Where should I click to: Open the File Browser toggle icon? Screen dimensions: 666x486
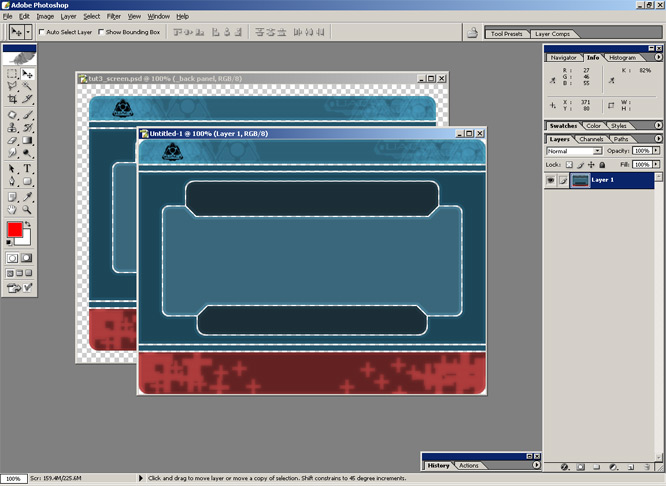472,33
